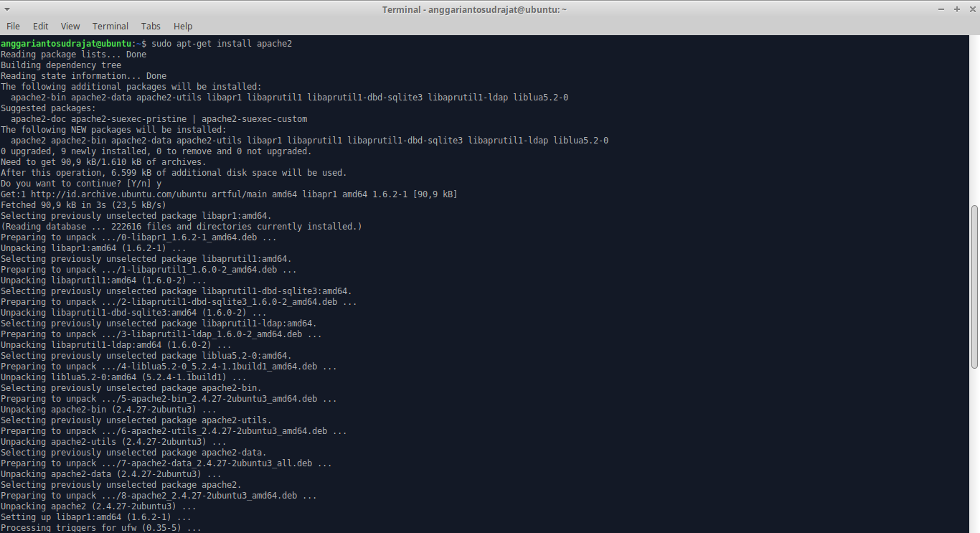Image resolution: width=980 pixels, height=533 pixels.
Task: Click the 'Suggested packages:' line
Action: (x=48, y=108)
